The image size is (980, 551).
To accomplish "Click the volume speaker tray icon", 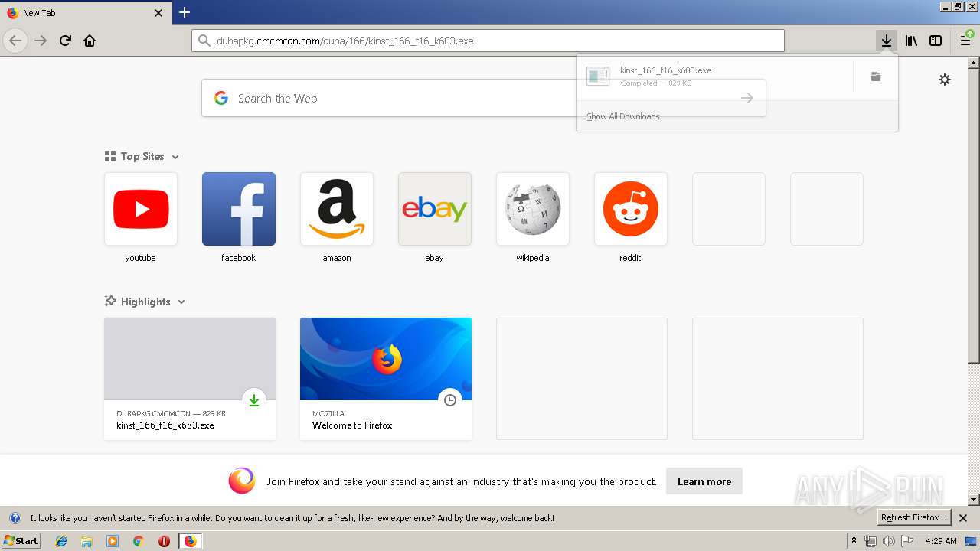I will (x=888, y=541).
